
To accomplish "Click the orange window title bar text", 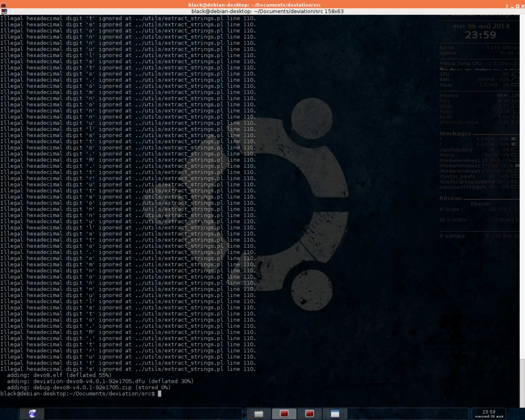I will point(255,5).
